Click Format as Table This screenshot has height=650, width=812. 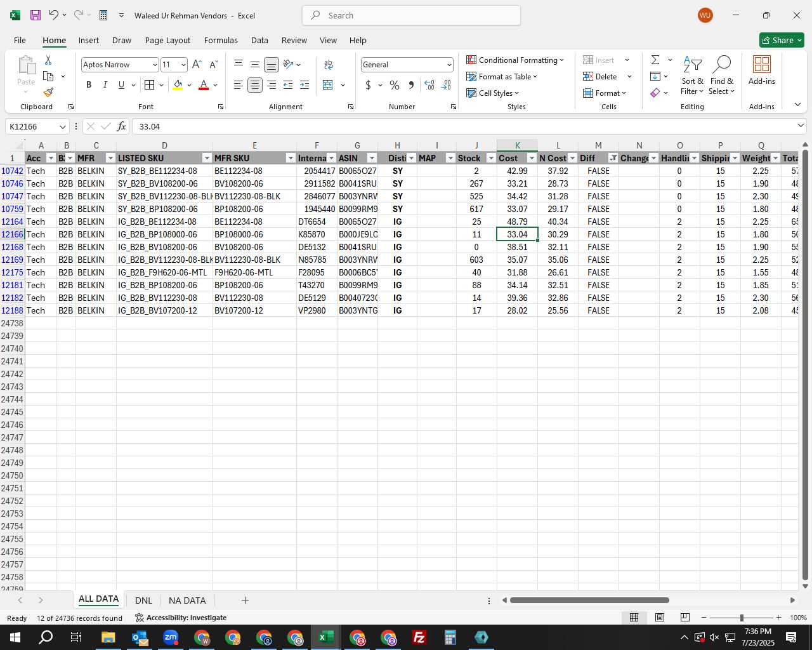pos(502,76)
